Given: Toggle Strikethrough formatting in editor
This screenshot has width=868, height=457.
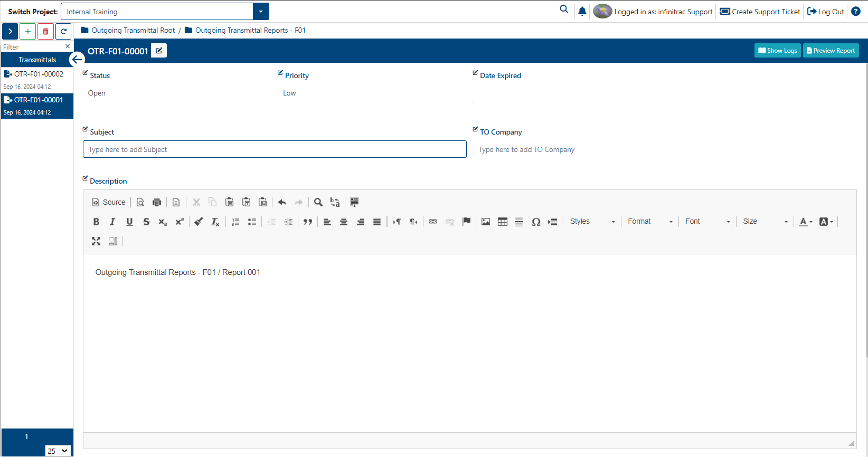Looking at the screenshot, I should [x=146, y=222].
